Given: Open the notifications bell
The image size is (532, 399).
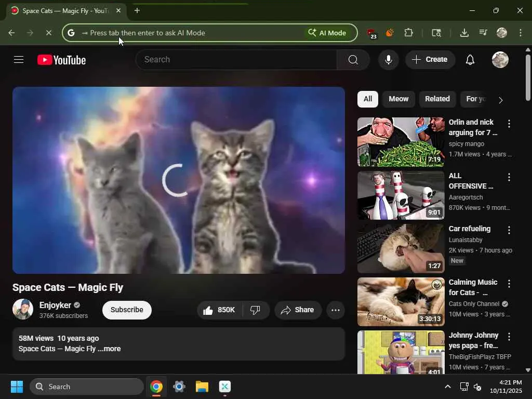Looking at the screenshot, I should pyautogui.click(x=470, y=60).
